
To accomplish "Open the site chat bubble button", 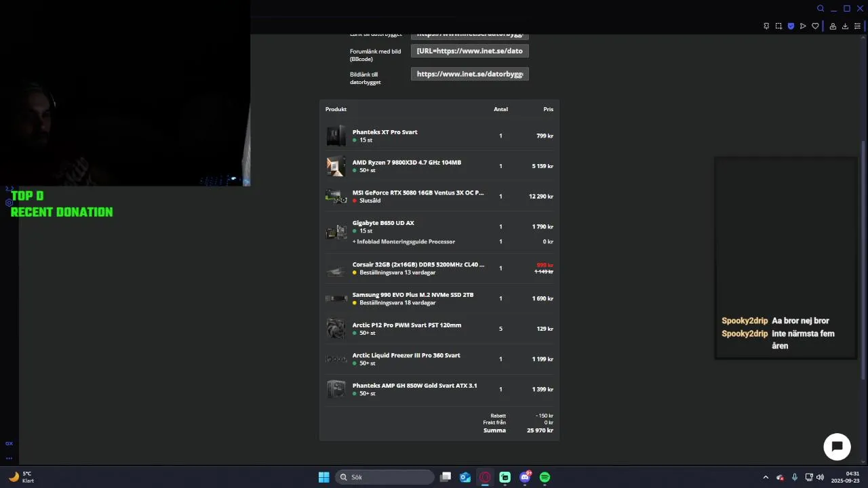I will pos(837,447).
